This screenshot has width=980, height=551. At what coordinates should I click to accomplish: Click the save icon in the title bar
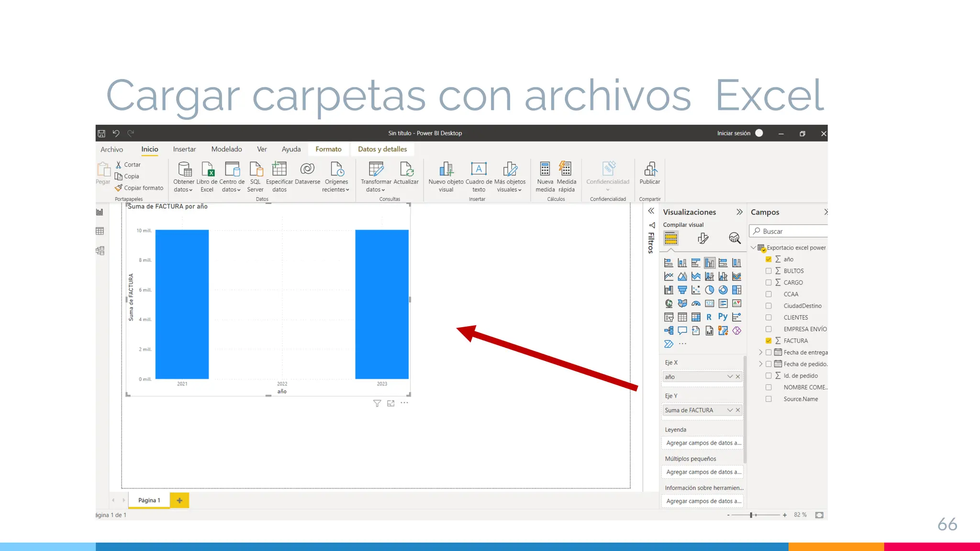click(101, 133)
